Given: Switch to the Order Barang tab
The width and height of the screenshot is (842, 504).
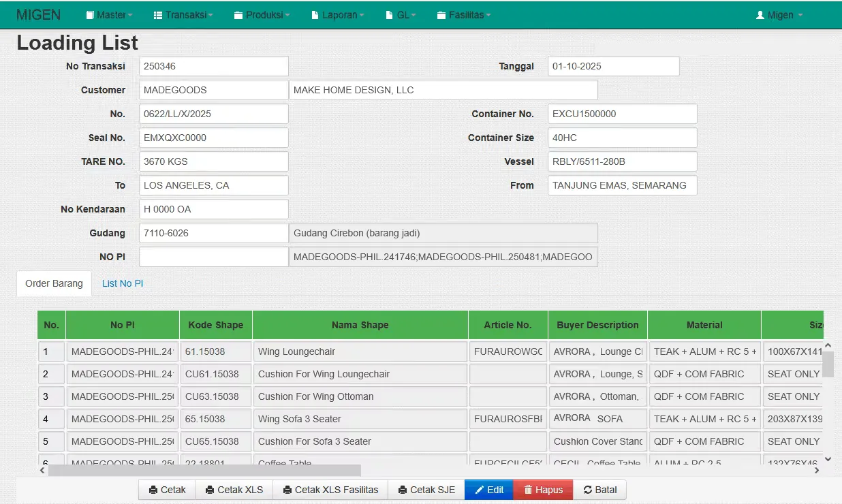Looking at the screenshot, I should [54, 283].
